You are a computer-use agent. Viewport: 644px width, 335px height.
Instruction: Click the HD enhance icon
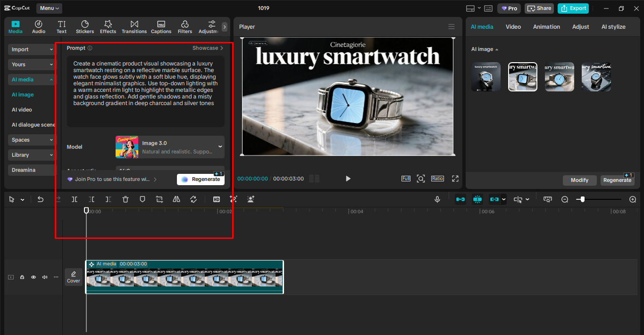click(x=217, y=199)
